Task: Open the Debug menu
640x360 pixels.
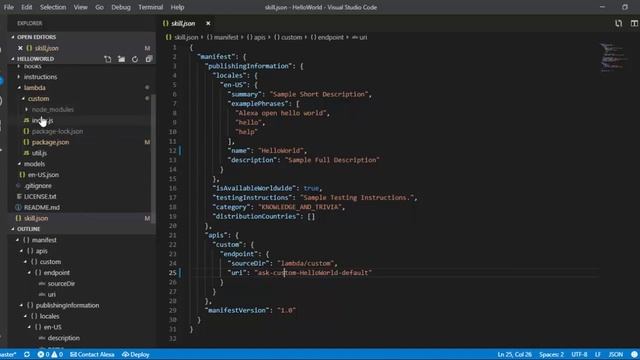Action: pyautogui.click(x=121, y=7)
